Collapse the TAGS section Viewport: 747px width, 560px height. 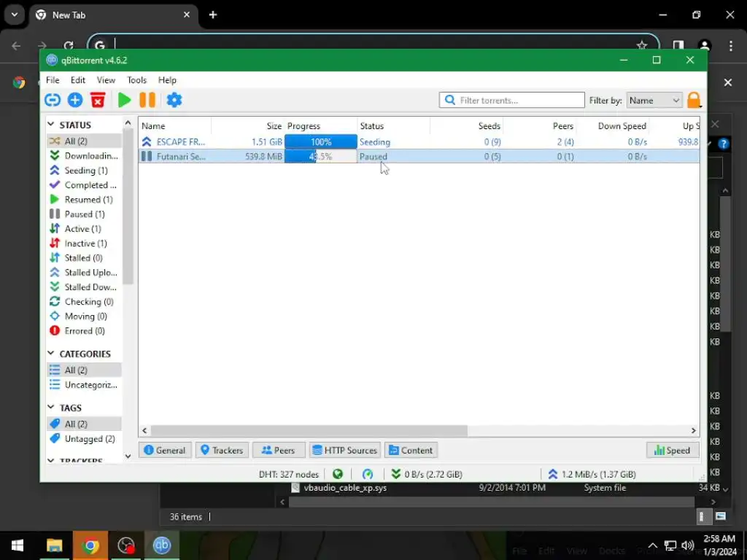point(51,407)
